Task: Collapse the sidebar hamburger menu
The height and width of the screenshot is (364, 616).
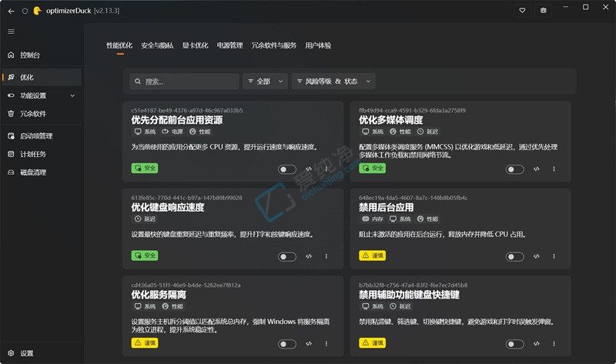Action: coord(11,32)
